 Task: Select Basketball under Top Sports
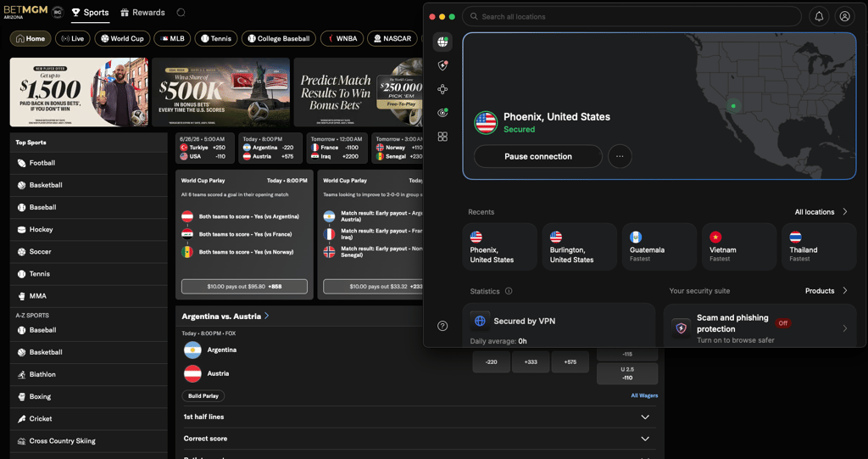pyautogui.click(x=88, y=185)
